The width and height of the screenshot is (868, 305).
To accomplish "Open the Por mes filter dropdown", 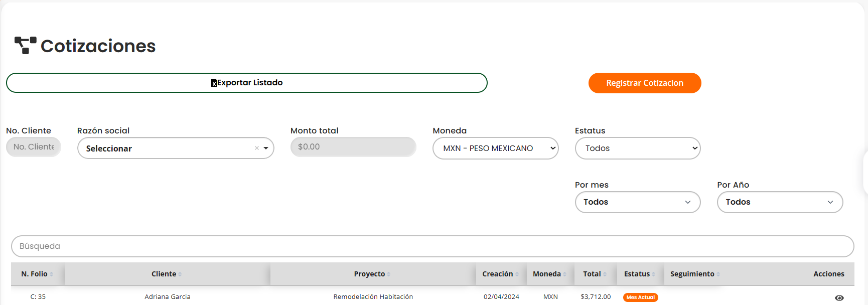I will [637, 202].
